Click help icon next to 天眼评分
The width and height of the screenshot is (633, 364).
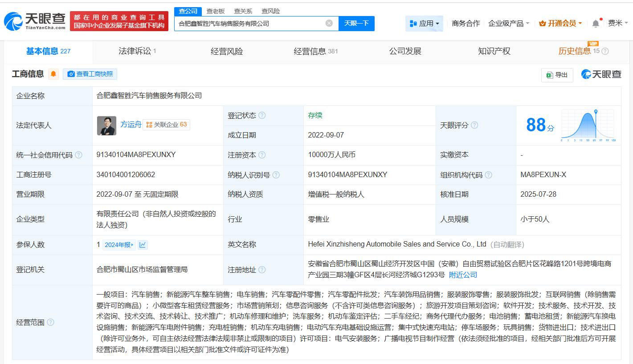pyautogui.click(x=474, y=125)
